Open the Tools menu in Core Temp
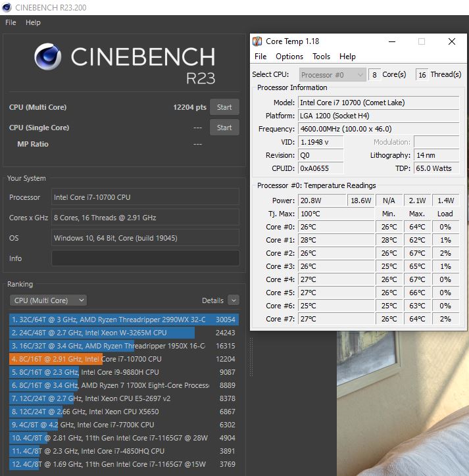Screen dimensions: 469x476 pyautogui.click(x=322, y=57)
